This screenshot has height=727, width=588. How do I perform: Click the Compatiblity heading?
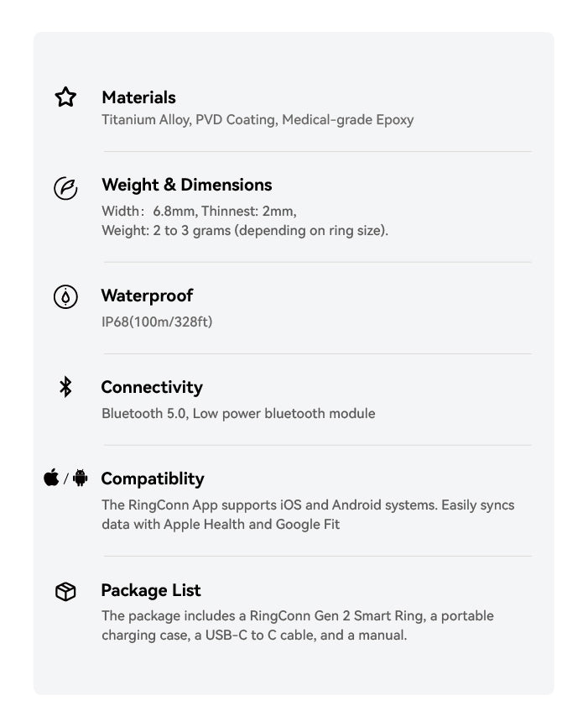pyautogui.click(x=153, y=479)
